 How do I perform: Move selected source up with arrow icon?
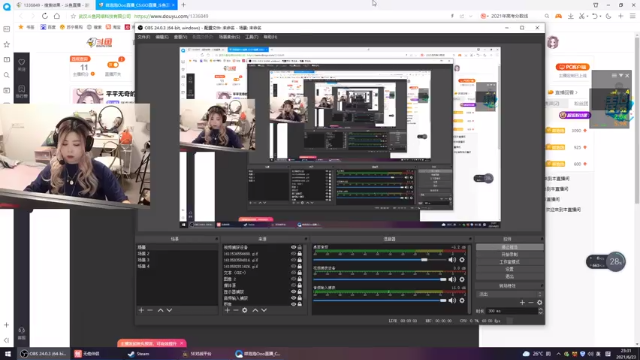coord(255,311)
